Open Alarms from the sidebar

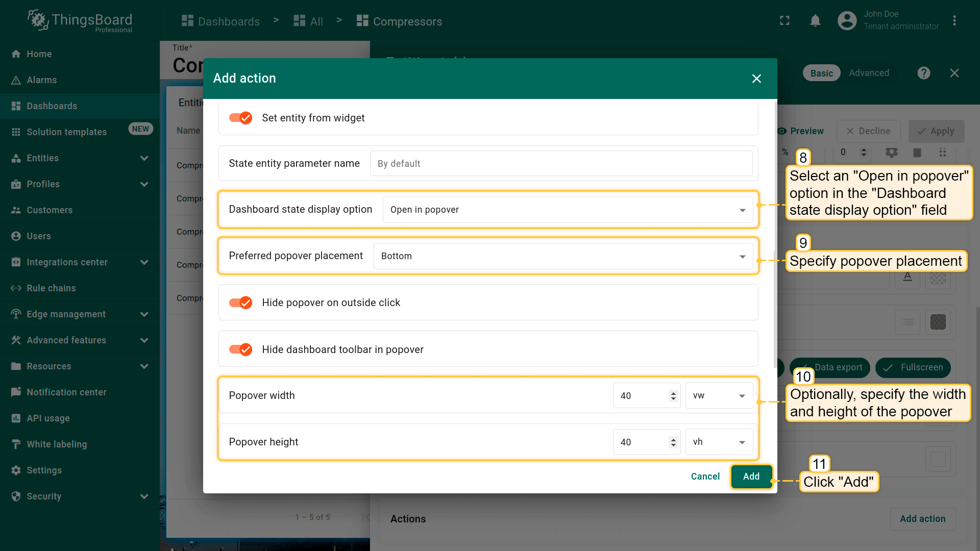(x=42, y=80)
